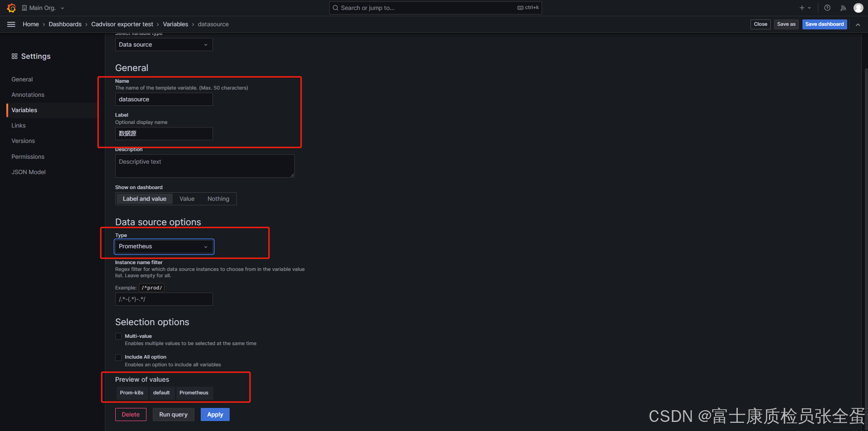Viewport: 868px width, 431px height.
Task: Open variable type dropdown showing Data source
Action: [x=164, y=44]
